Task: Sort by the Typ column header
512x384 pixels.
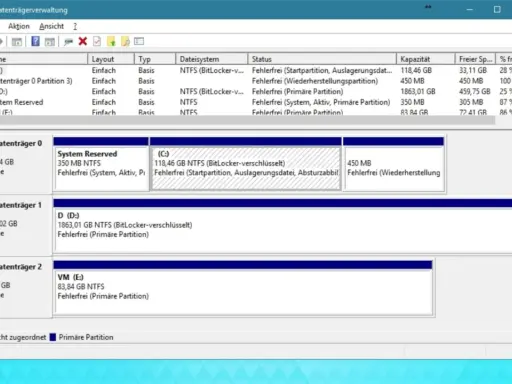Action: pos(155,59)
